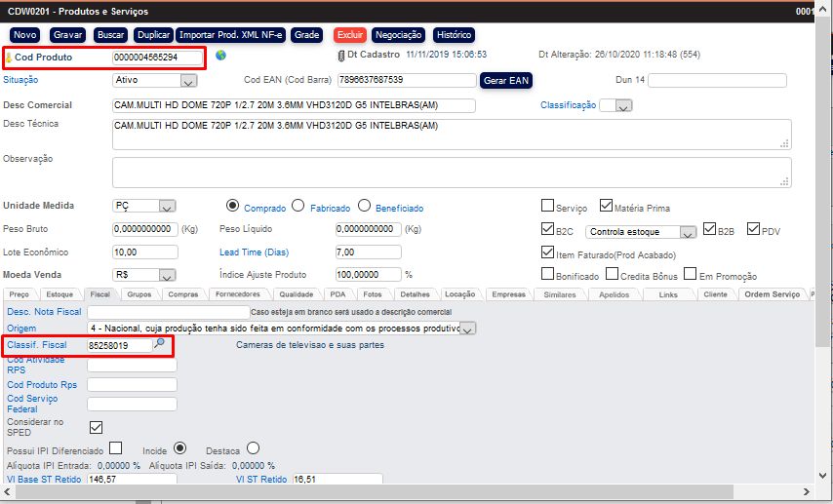Open the Estoque tab
833x504 pixels.
point(59,293)
